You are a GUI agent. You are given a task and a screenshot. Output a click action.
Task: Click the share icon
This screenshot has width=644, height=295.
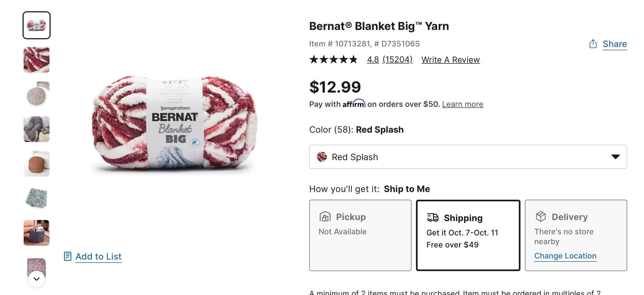pos(593,44)
